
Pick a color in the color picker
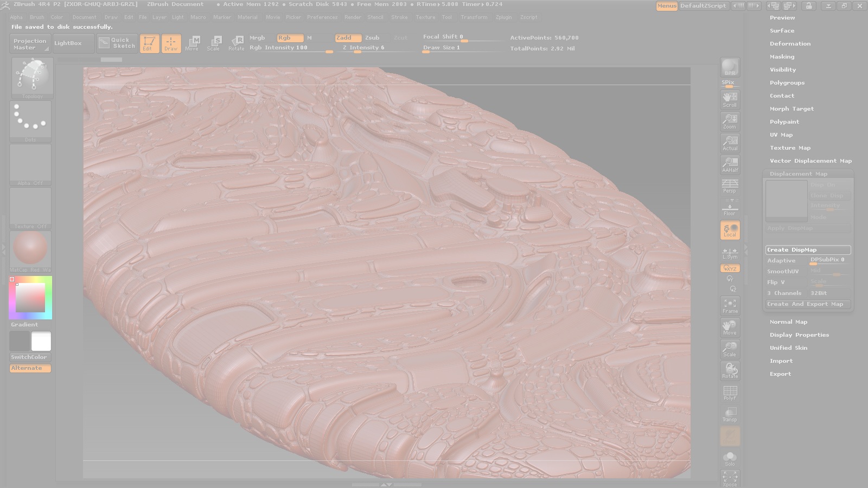click(30, 298)
